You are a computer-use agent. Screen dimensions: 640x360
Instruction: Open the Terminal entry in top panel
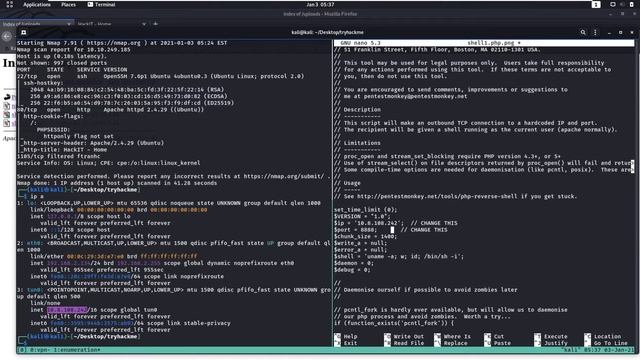(x=101, y=4)
